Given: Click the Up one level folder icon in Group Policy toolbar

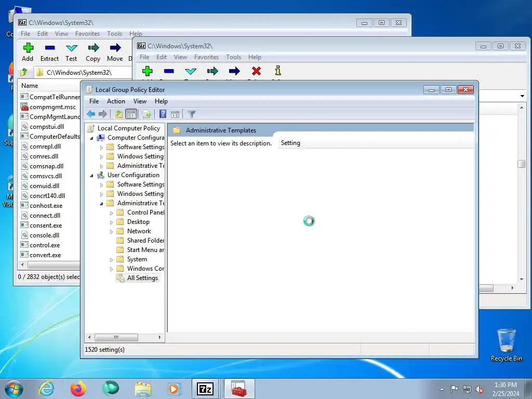Looking at the screenshot, I should pos(119,114).
